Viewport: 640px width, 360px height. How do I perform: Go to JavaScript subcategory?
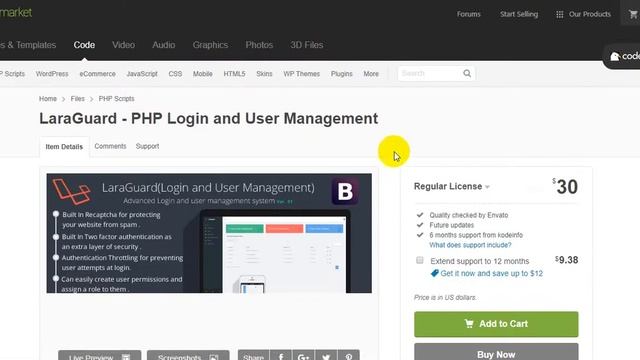(x=142, y=74)
